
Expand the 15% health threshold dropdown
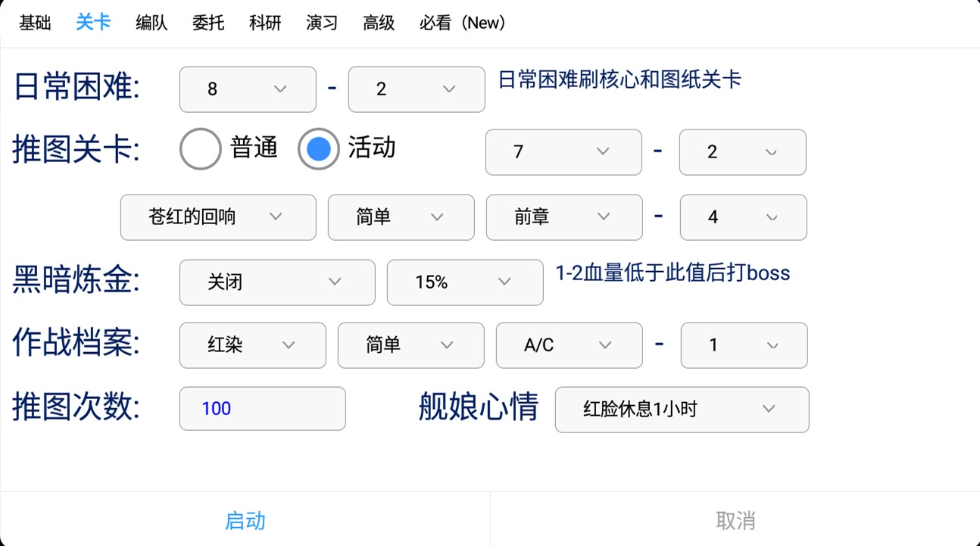(x=464, y=282)
